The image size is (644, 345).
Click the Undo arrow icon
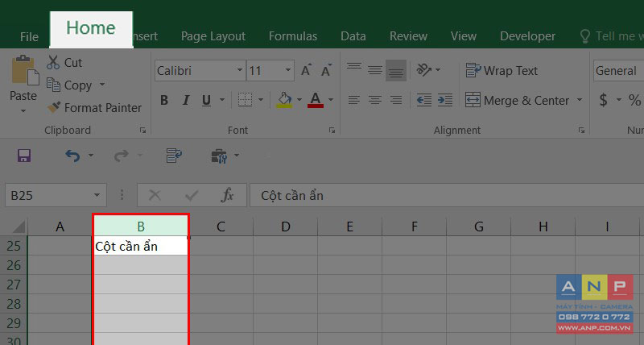tap(72, 156)
